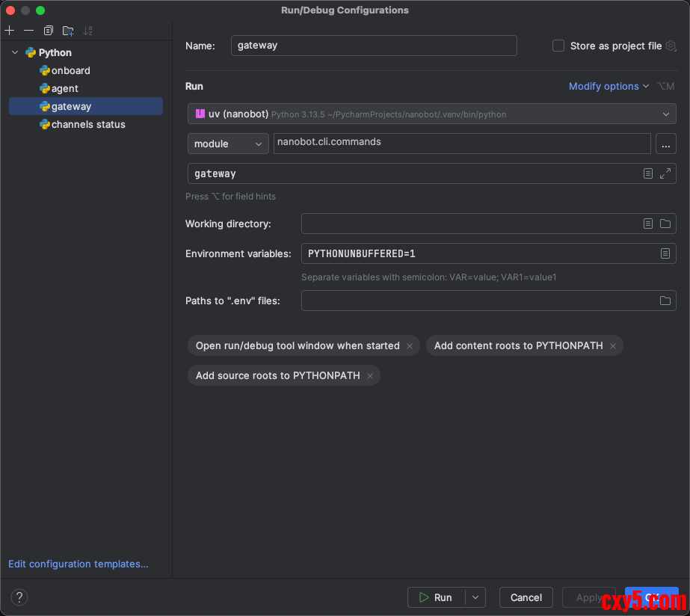Click the Sort configurations icon
690x616 pixels.
point(88,31)
